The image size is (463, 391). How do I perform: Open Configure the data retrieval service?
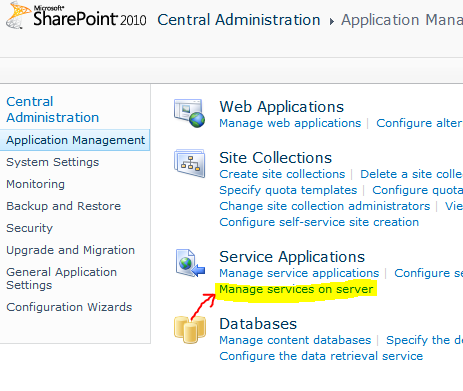pyautogui.click(x=321, y=356)
